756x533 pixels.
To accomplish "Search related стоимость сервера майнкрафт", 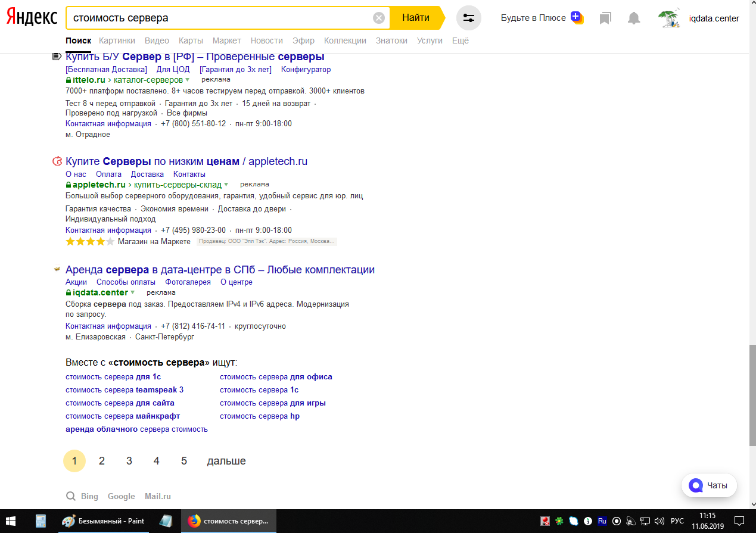I will 123,416.
